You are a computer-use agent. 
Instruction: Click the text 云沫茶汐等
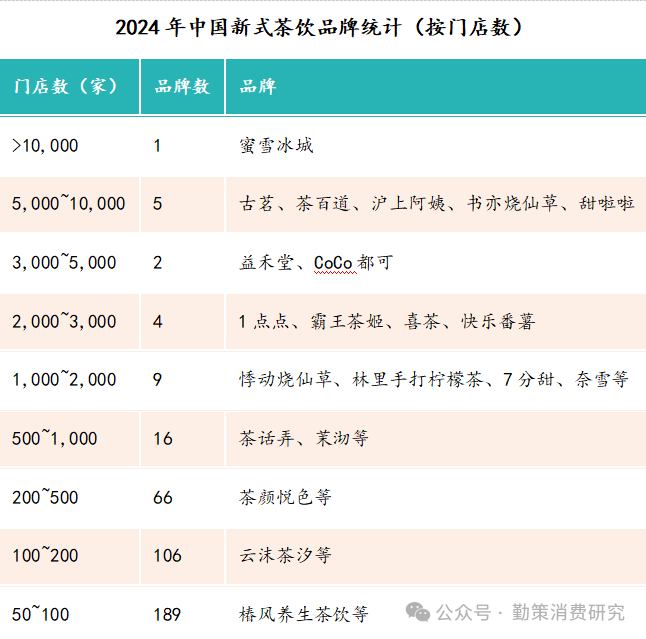pos(285,555)
